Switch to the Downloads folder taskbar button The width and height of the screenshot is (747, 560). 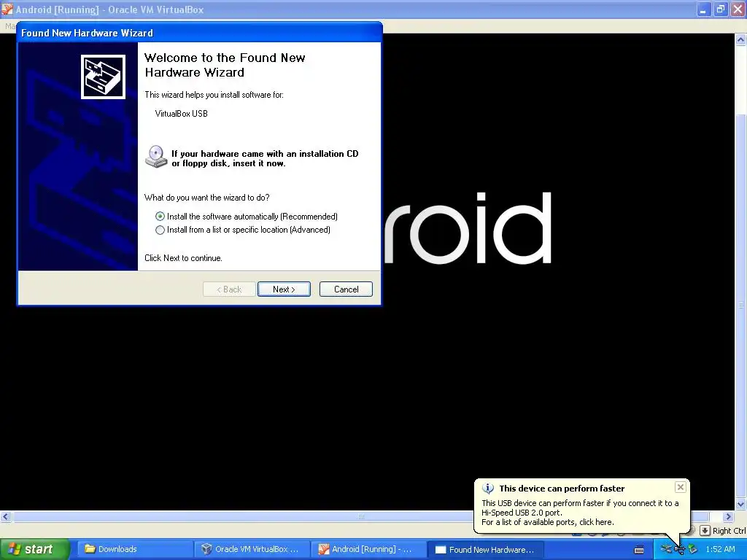135,549
